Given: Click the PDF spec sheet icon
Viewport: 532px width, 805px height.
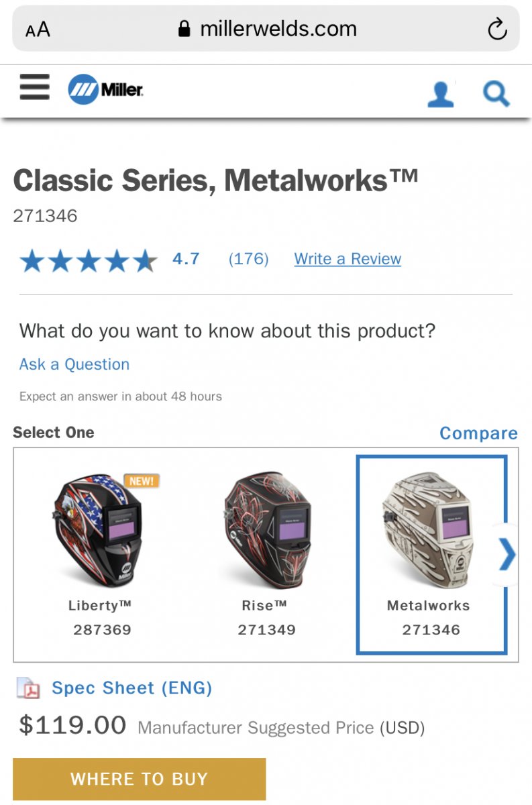Looking at the screenshot, I should (28, 688).
